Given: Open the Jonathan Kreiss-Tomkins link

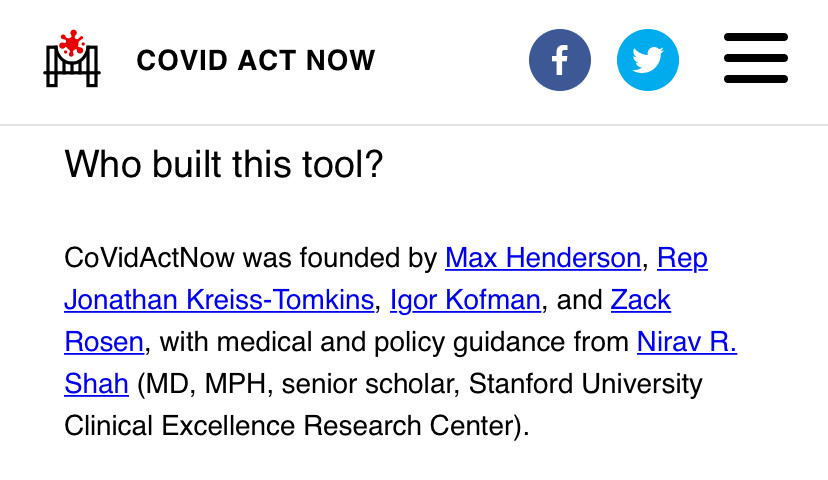Looking at the screenshot, I should coord(219,300).
